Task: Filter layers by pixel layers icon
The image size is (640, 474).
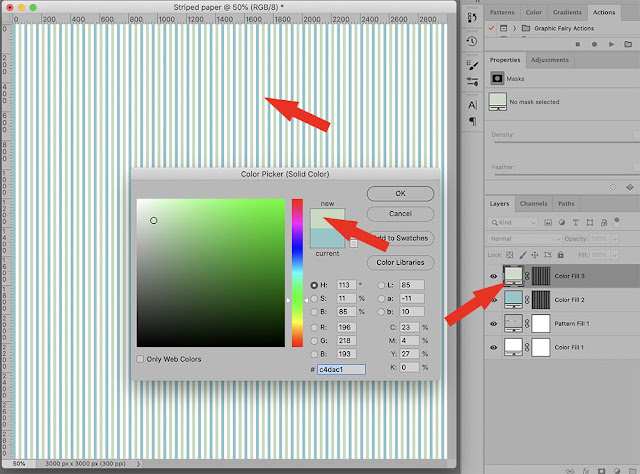Action: click(548, 223)
